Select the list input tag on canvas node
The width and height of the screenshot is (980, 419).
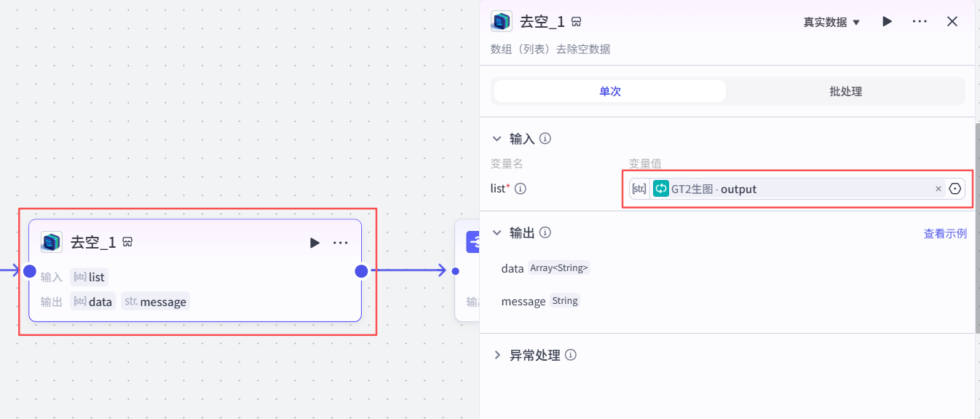89,277
